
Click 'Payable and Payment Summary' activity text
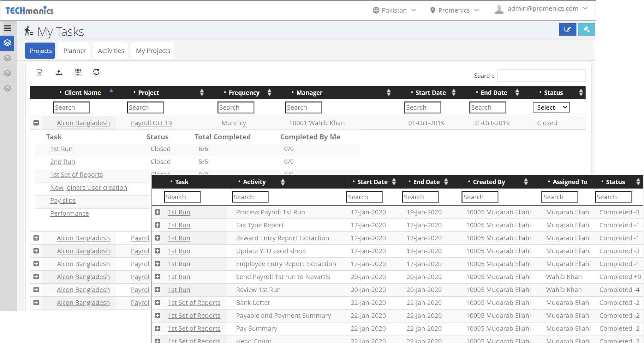point(283,316)
